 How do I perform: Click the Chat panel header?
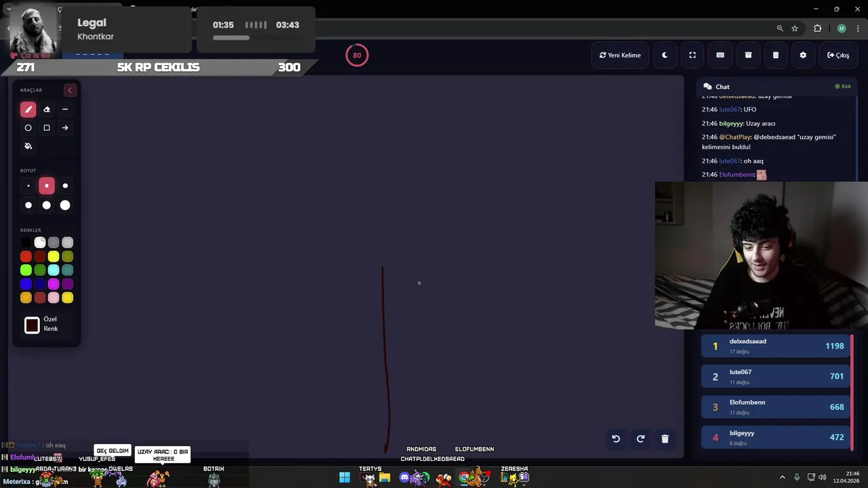(776, 87)
